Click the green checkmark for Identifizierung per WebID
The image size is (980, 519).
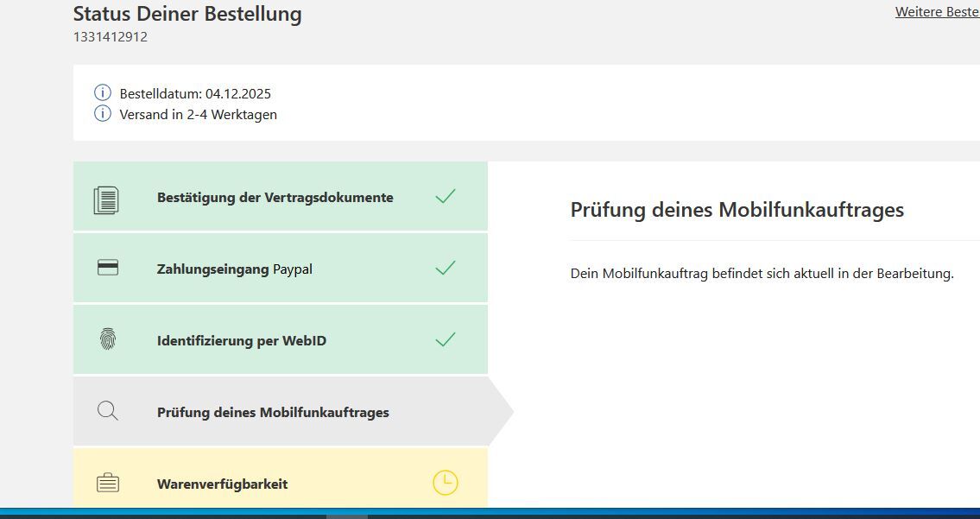point(445,340)
